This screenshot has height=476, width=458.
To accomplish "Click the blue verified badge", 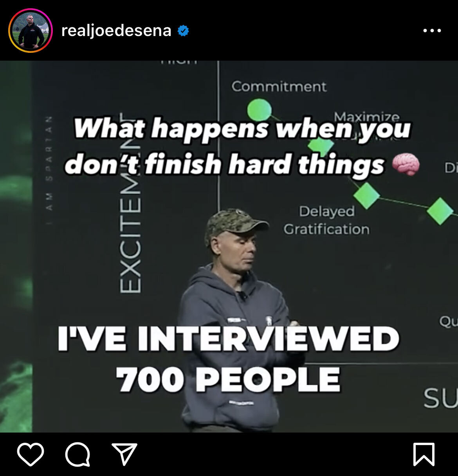I will pos(183,31).
